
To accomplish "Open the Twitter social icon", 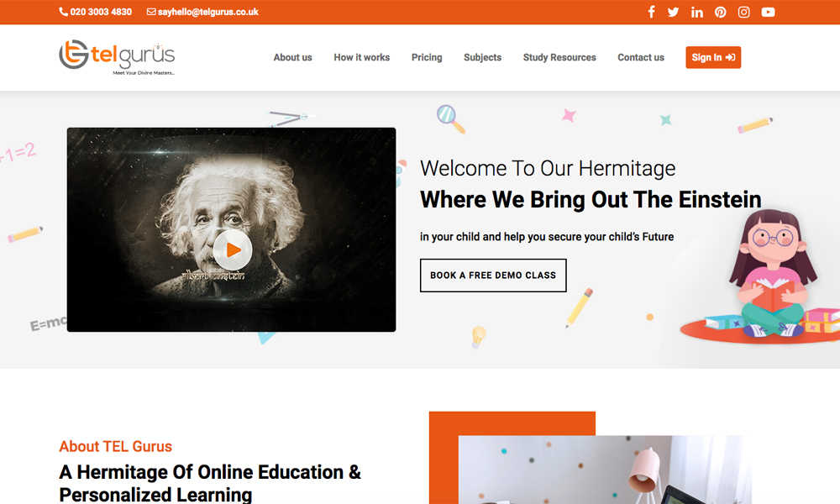I will pos(674,12).
